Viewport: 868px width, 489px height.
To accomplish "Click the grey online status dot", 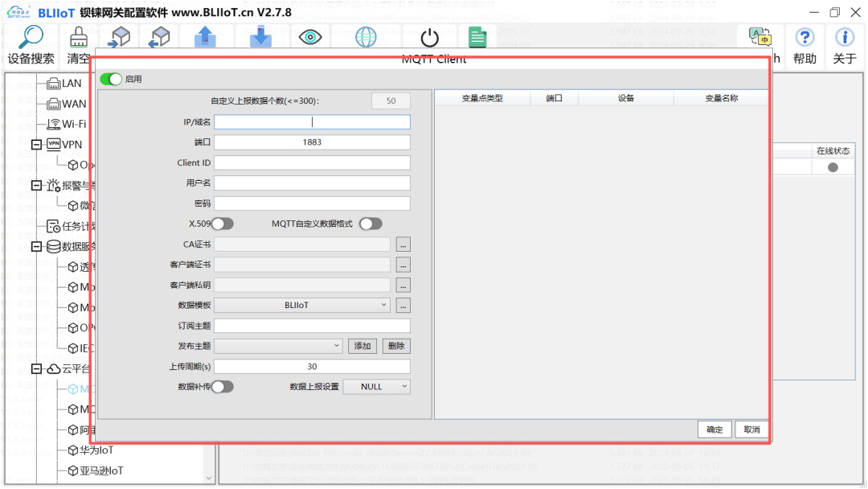I will [x=833, y=167].
